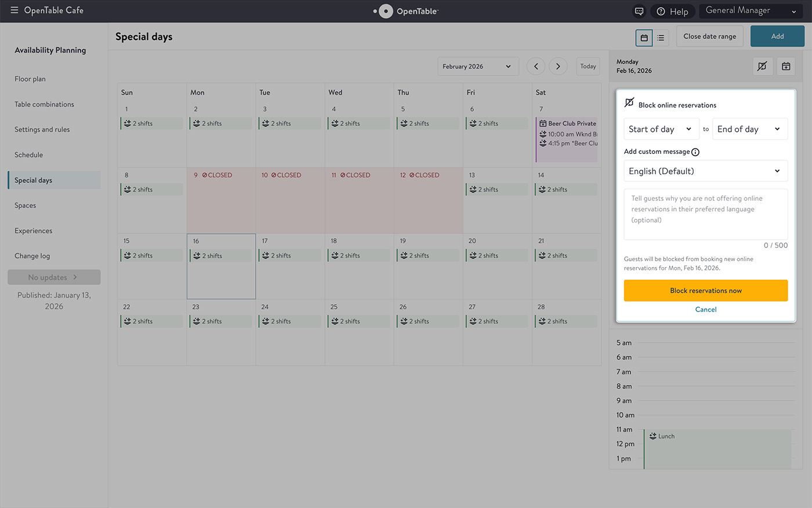The height and width of the screenshot is (508, 812).
Task: Switch to calendar view
Action: pos(644,38)
